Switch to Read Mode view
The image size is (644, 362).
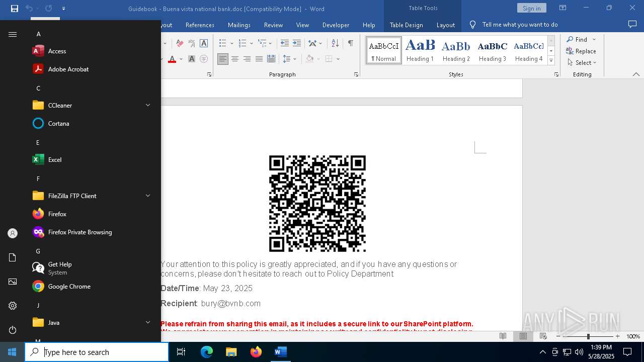point(503,336)
